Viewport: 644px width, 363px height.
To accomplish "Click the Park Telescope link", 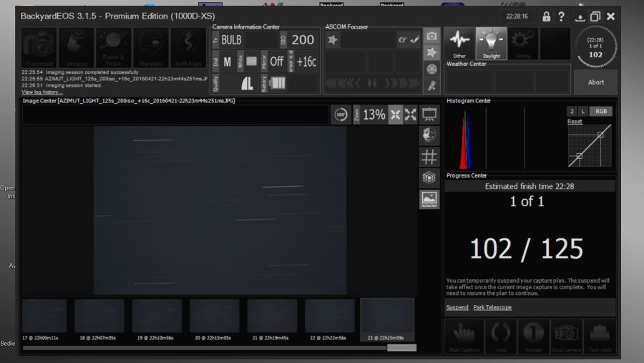I will (x=492, y=307).
